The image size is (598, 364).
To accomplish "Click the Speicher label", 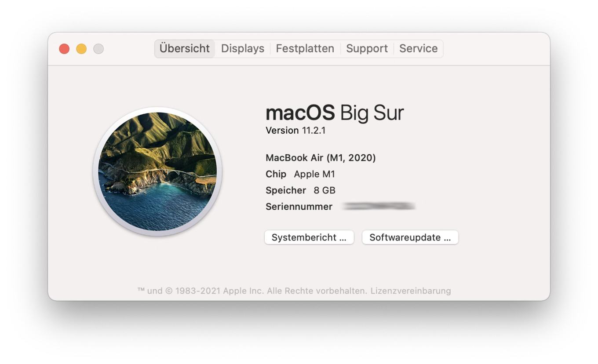I will tap(286, 190).
